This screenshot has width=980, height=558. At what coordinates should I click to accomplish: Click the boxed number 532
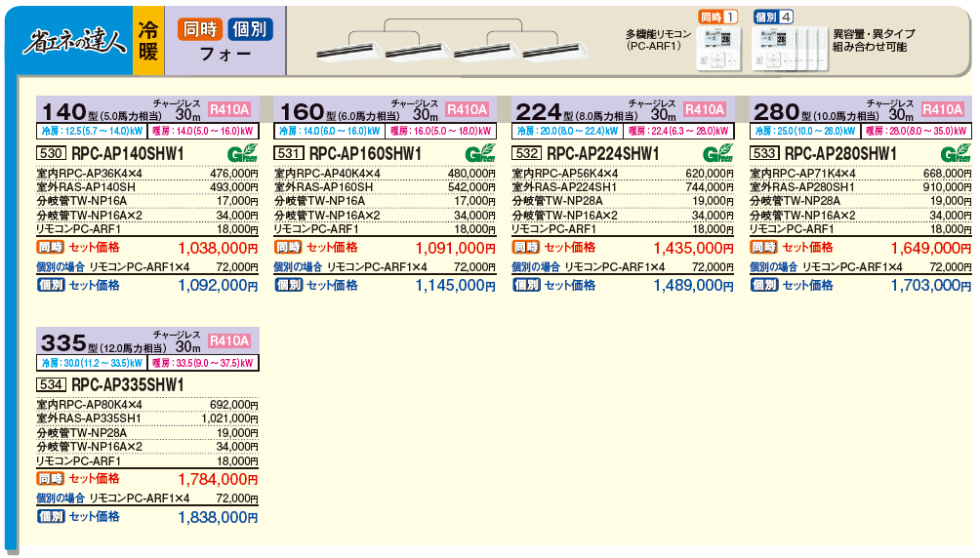[526, 154]
